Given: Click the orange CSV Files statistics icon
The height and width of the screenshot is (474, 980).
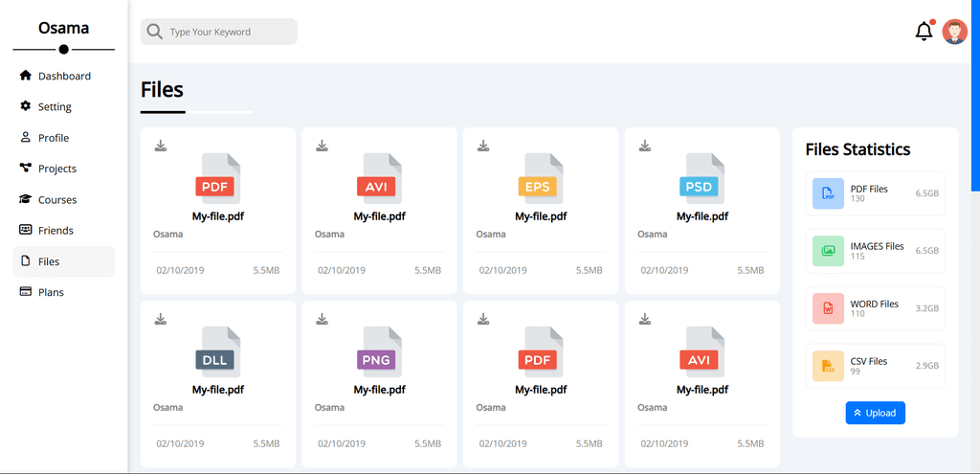Looking at the screenshot, I should coord(828,366).
